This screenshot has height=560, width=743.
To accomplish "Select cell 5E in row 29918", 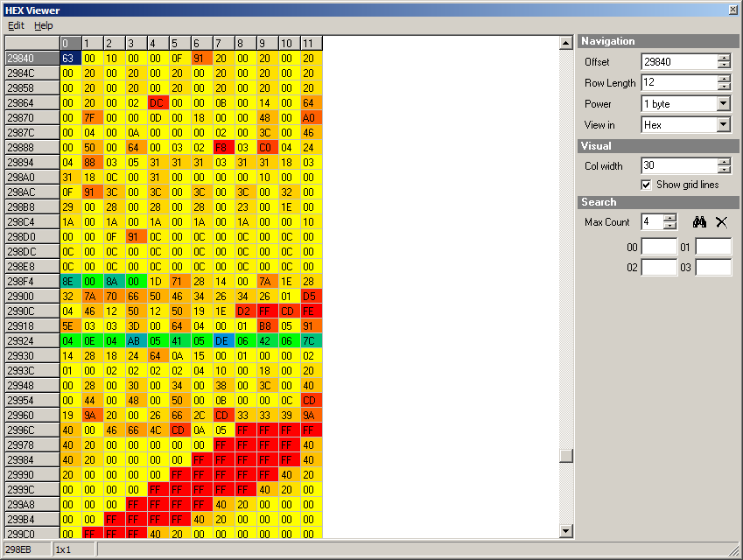I will 71,326.
